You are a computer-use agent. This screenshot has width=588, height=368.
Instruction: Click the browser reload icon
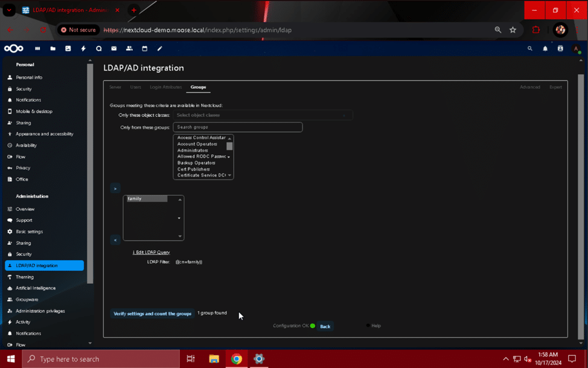[43, 30]
